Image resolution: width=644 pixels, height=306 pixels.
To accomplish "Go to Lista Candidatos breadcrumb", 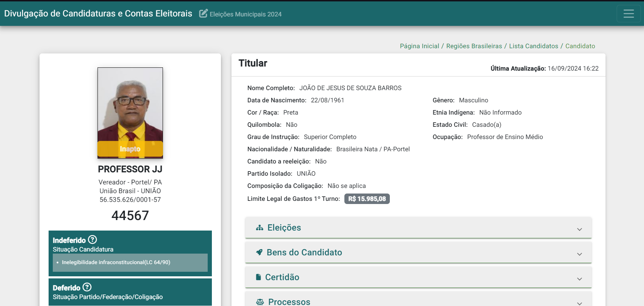I will click(534, 46).
